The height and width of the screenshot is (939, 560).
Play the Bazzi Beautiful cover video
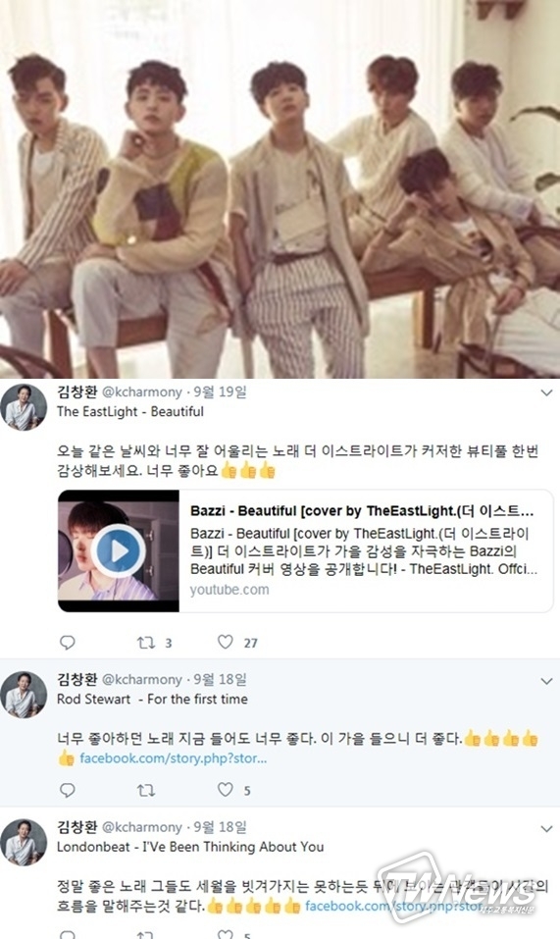pyautogui.click(x=118, y=551)
